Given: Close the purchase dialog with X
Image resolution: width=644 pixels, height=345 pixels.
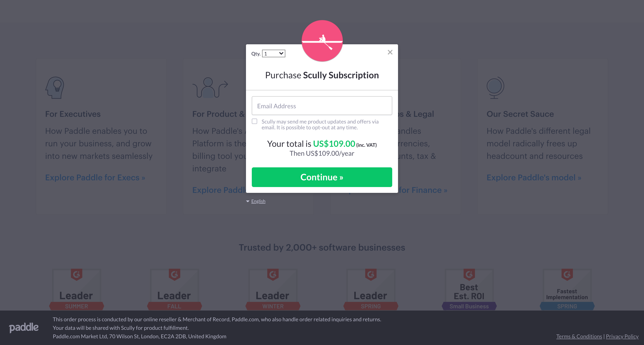Looking at the screenshot, I should point(390,52).
